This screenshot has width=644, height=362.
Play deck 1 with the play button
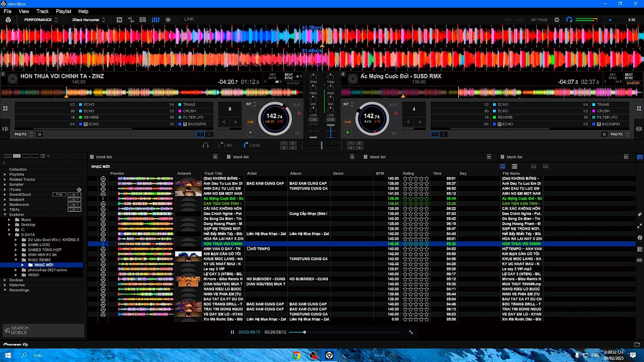coord(250,132)
